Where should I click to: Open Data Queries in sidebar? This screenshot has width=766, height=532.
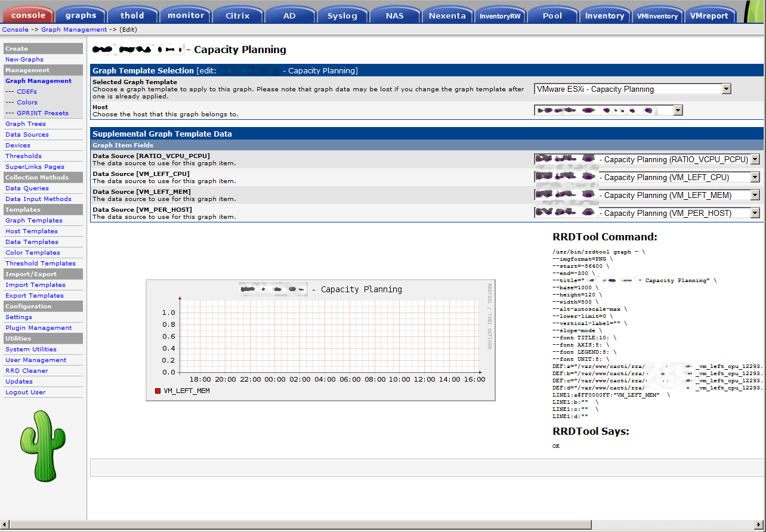27,188
